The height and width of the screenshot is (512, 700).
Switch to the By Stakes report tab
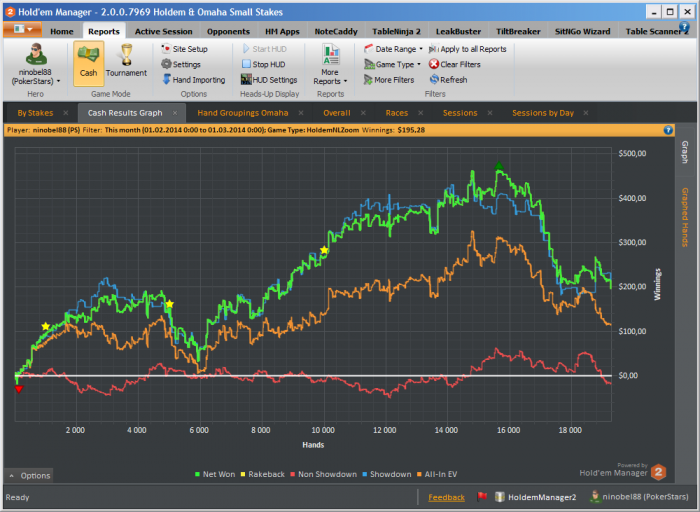(x=35, y=113)
